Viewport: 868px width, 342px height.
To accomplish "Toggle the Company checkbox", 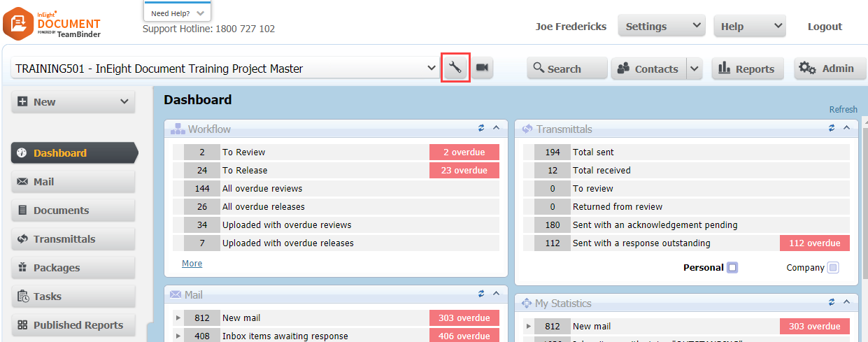I will (832, 267).
